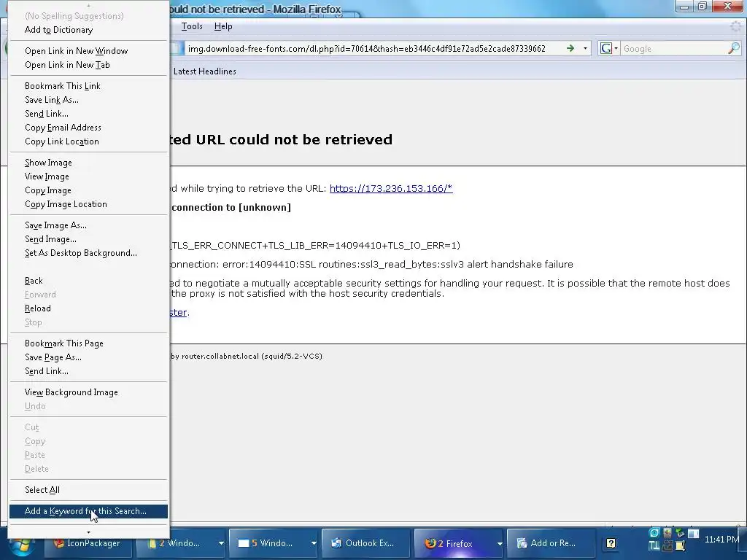
Task: Choose Copy Email Address
Action: click(x=88, y=127)
